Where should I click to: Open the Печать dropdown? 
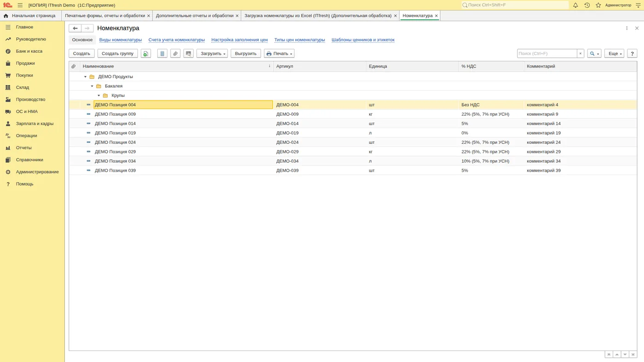279,54
